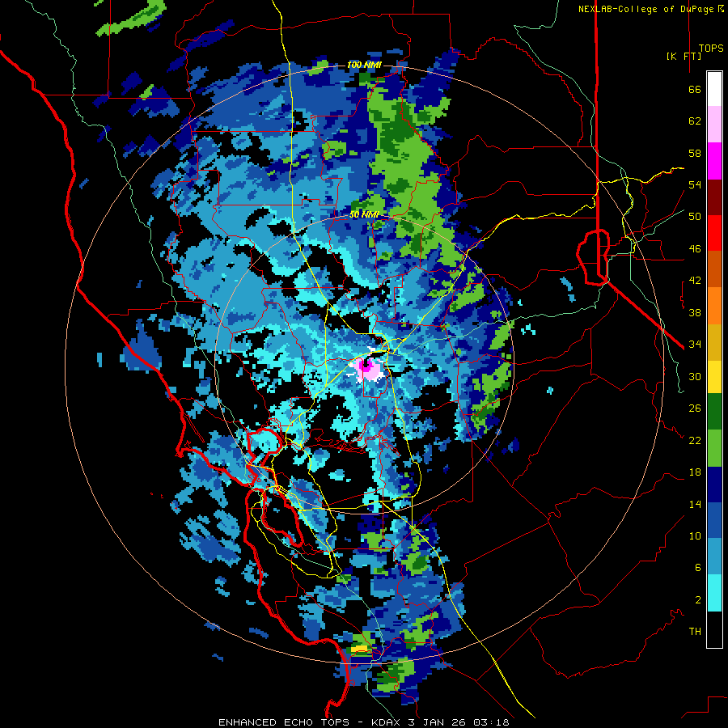Click the light pink legend swatch
This screenshot has width=728, height=728.
[x=714, y=125]
